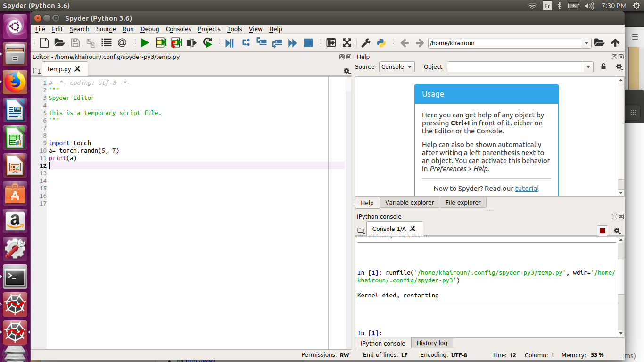This screenshot has width=644, height=362.
Task: Stop debugging with blue square icon
Action: tap(308, 43)
